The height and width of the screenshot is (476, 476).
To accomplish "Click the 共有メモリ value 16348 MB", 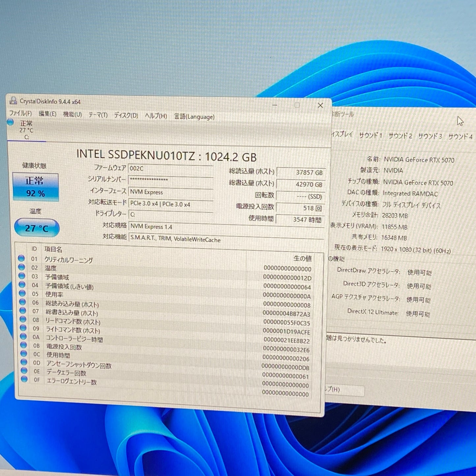I will pos(394,238).
